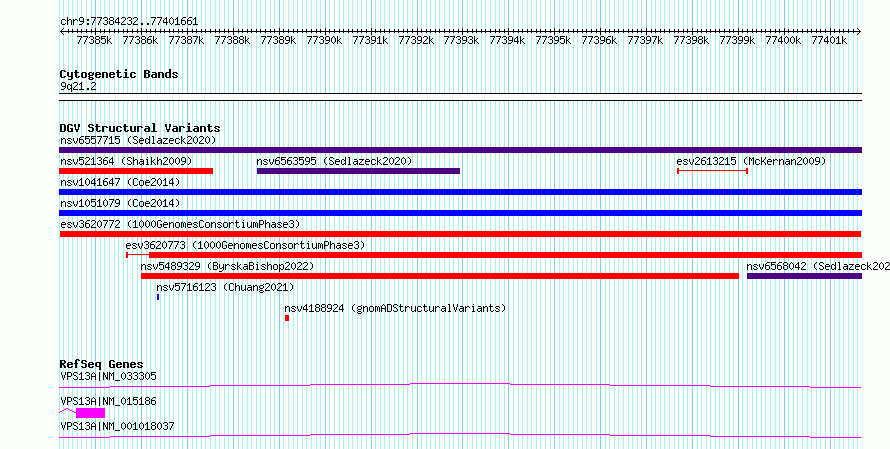The height and width of the screenshot is (449, 890).
Task: Select the red esv3620773 variant bar
Action: click(x=494, y=255)
